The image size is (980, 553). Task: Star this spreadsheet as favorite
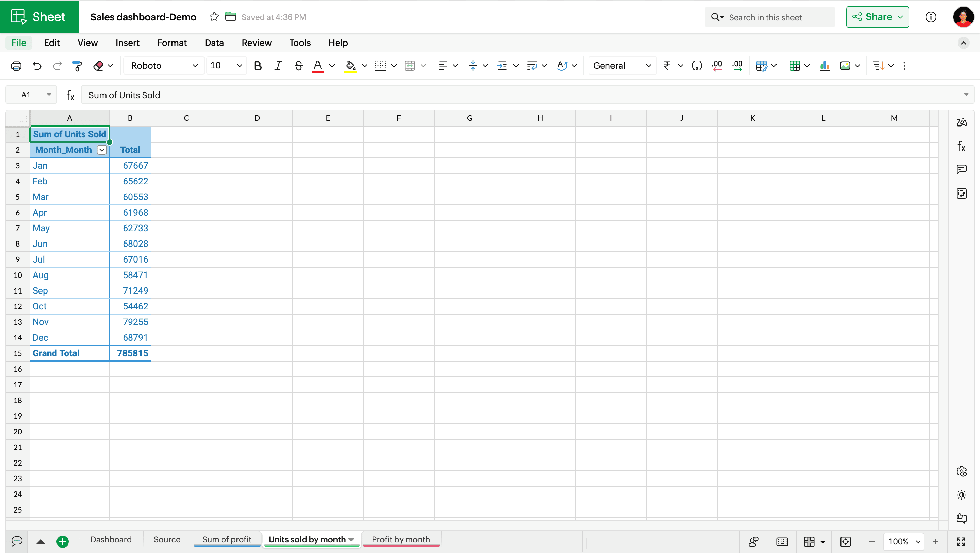214,17
